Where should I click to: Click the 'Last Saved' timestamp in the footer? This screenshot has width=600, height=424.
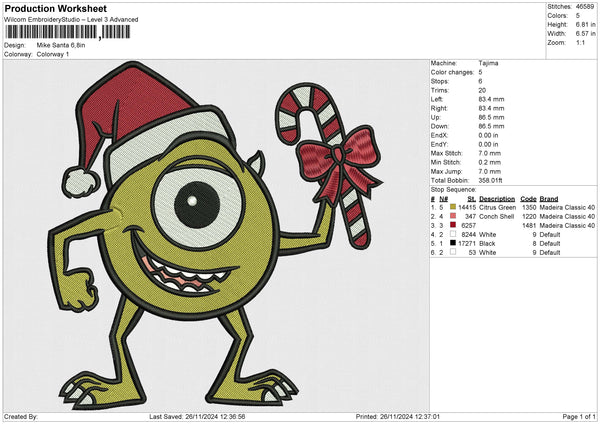(x=197, y=416)
